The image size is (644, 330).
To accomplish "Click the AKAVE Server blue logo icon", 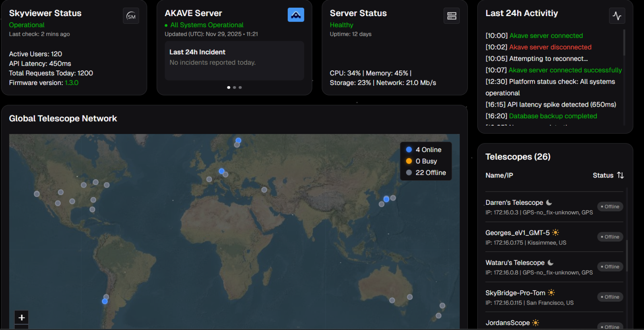I will (x=296, y=15).
